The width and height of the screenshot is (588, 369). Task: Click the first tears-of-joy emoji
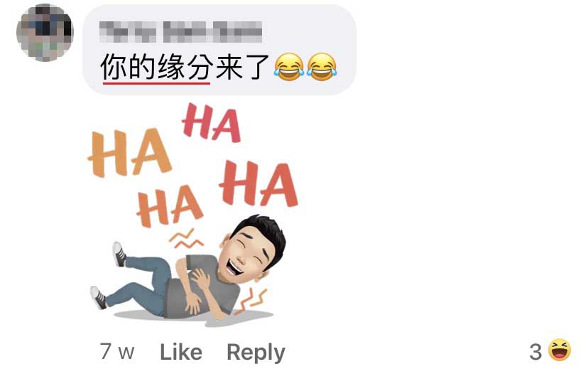289,68
